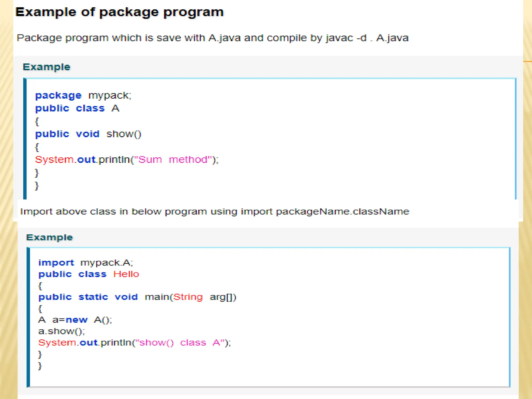Click the blue left border of first code box

pos(25,139)
